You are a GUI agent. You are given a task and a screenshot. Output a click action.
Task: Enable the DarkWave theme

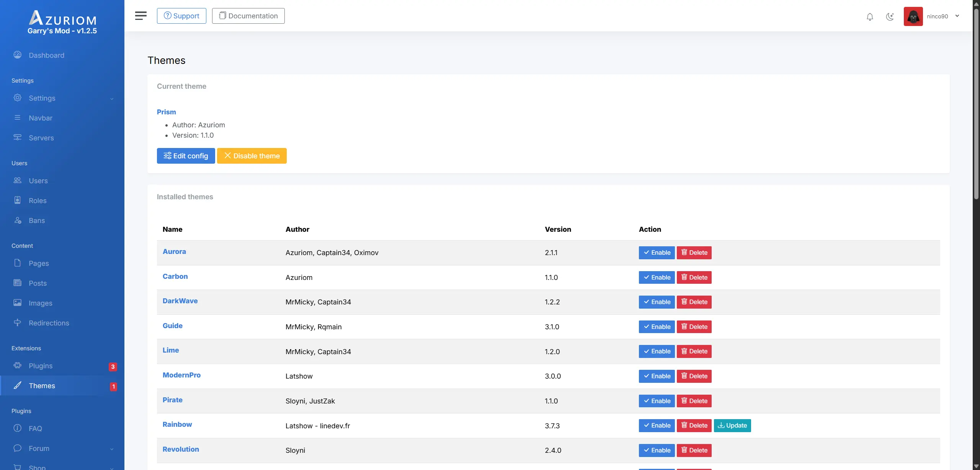click(657, 302)
